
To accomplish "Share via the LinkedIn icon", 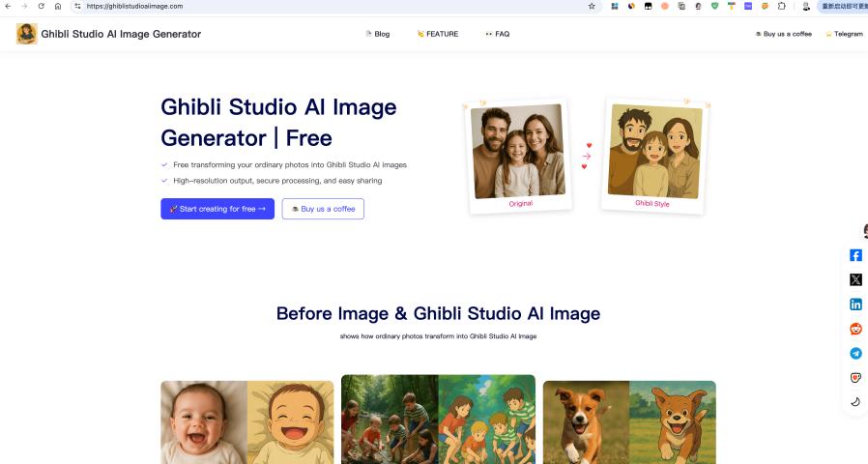I will click(x=855, y=304).
